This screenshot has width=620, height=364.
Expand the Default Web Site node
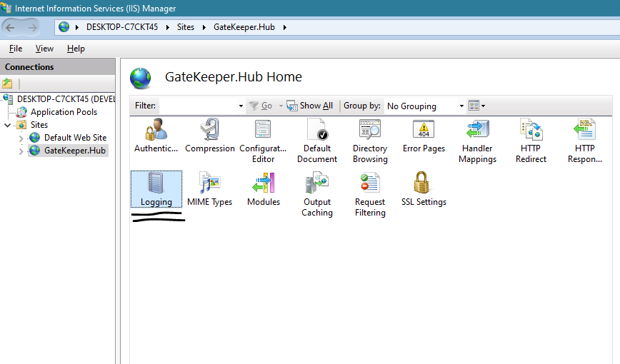click(x=21, y=138)
